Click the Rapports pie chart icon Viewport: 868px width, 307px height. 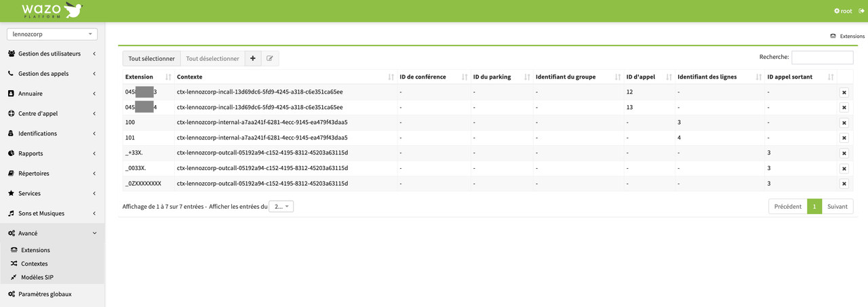click(12, 153)
